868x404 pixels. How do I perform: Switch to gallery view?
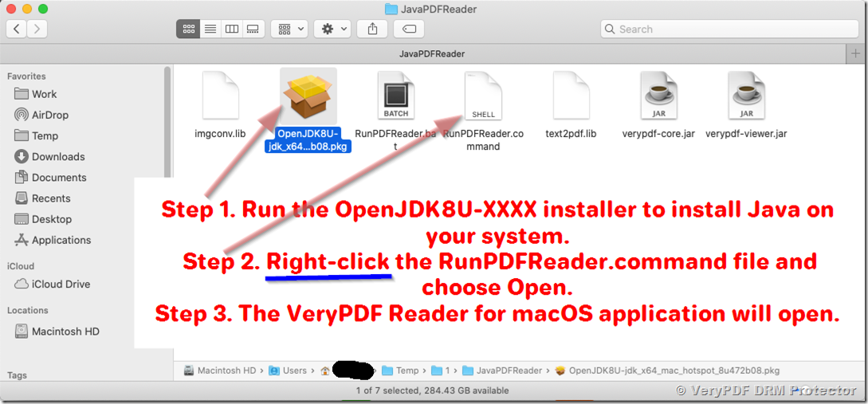[x=253, y=29]
